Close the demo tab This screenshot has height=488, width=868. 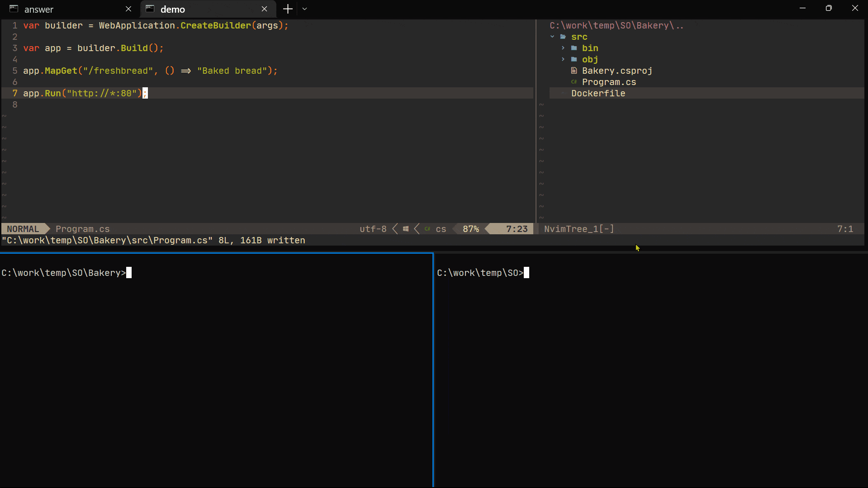point(265,9)
